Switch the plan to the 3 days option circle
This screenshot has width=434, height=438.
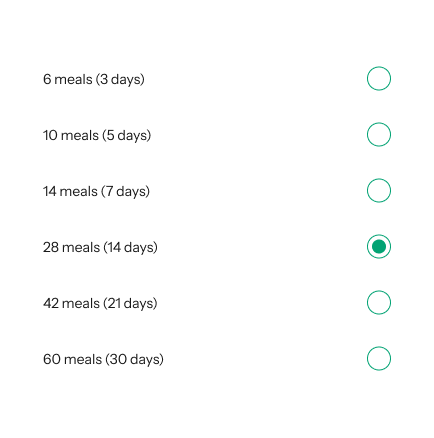(x=379, y=79)
